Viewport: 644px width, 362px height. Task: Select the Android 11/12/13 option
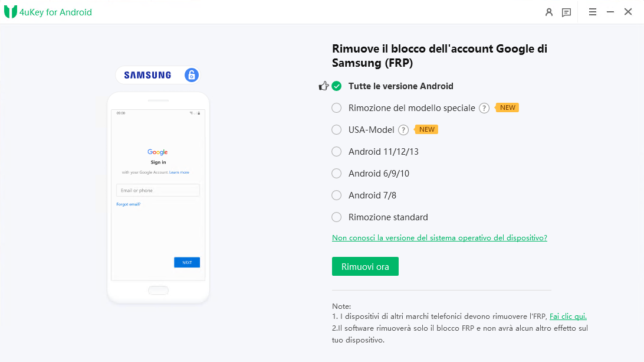pyautogui.click(x=336, y=151)
